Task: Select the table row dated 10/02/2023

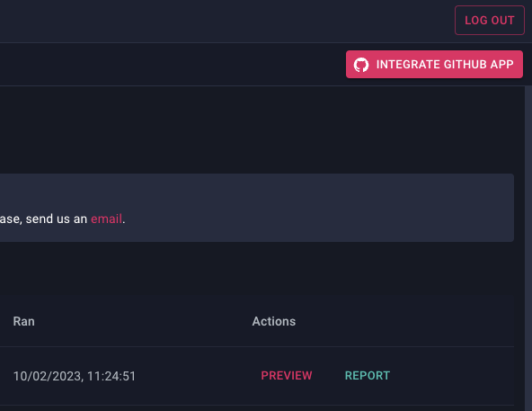Action: pos(257,376)
